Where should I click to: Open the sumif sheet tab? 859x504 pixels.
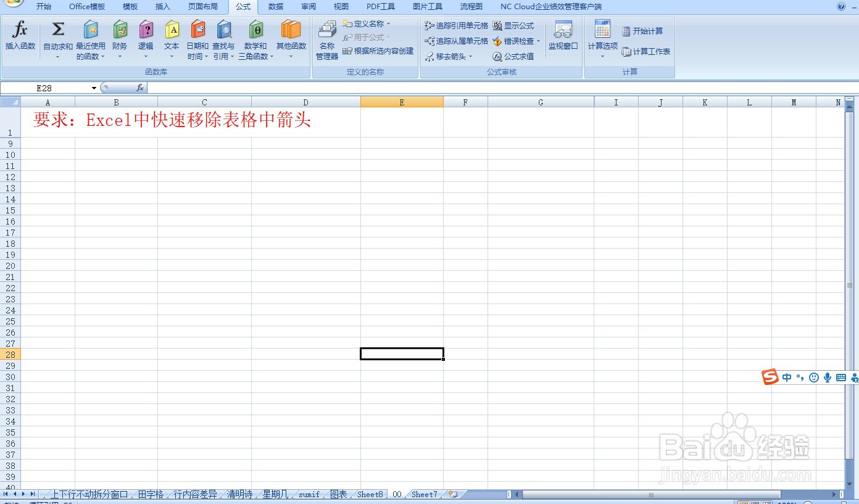[309, 494]
